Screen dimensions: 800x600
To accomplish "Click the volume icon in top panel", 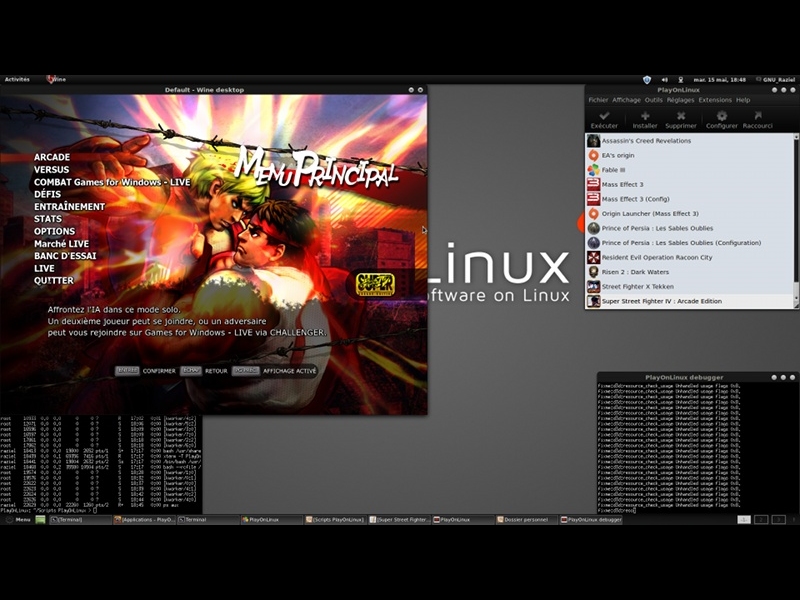I will [x=664, y=79].
